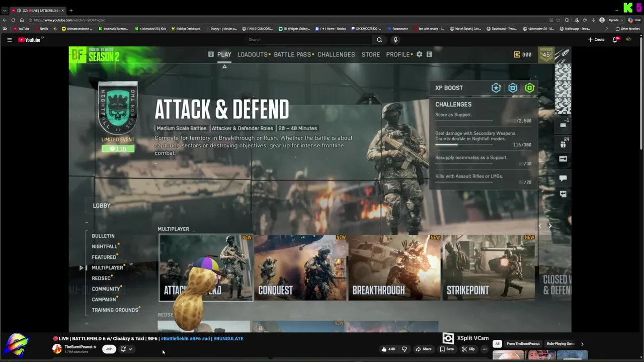Screen dimensions: 644x362
Task: Select the All filter chip
Action: coord(497,344)
